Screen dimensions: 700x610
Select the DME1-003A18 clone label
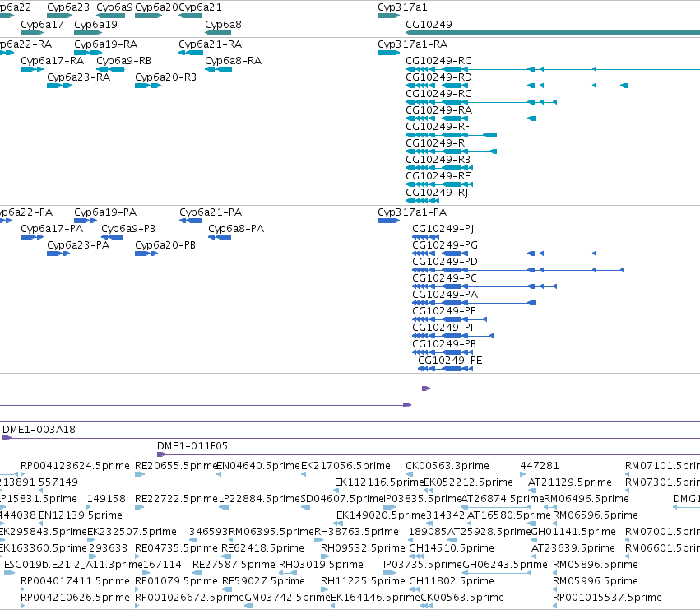click(x=39, y=430)
